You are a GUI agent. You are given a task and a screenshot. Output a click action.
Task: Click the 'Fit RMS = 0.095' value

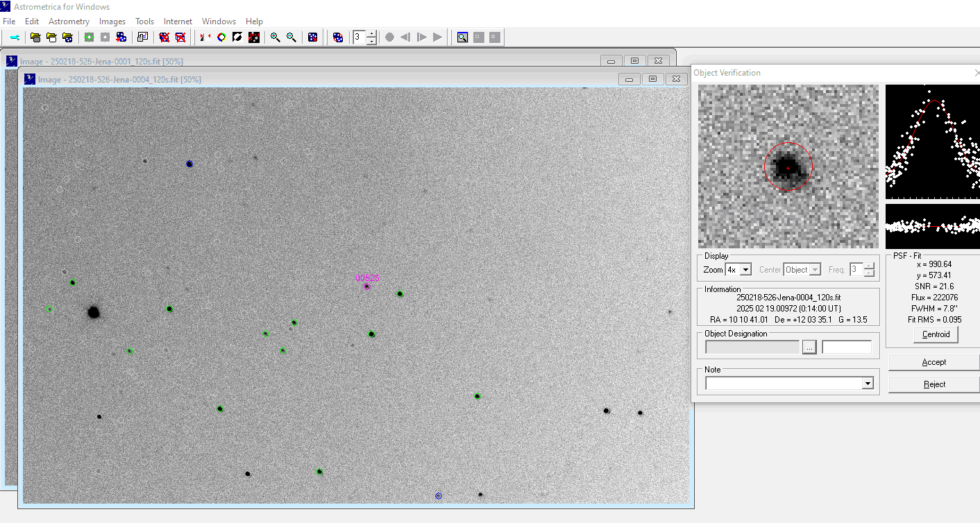(x=934, y=320)
